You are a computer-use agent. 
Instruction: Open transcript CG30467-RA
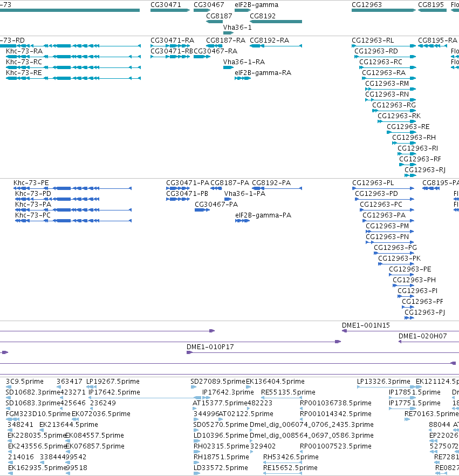pyautogui.click(x=215, y=51)
